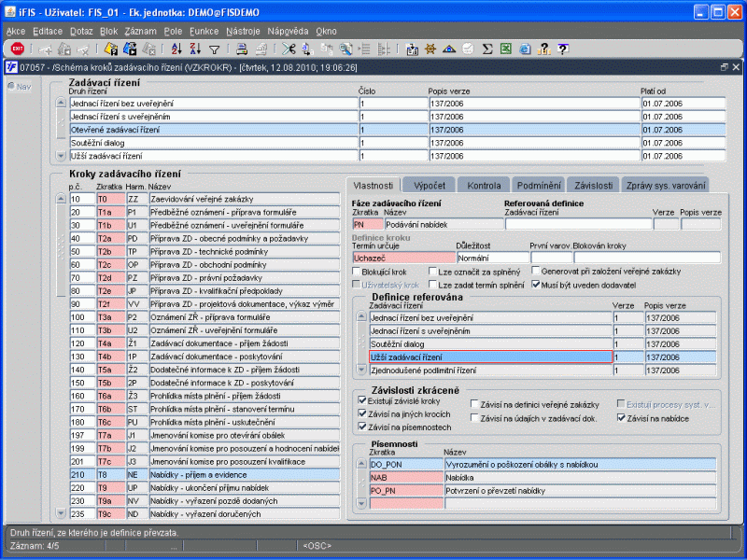Toggle 'Závisí na písemnostech' checkbox
The width and height of the screenshot is (747, 560).
pyautogui.click(x=362, y=427)
